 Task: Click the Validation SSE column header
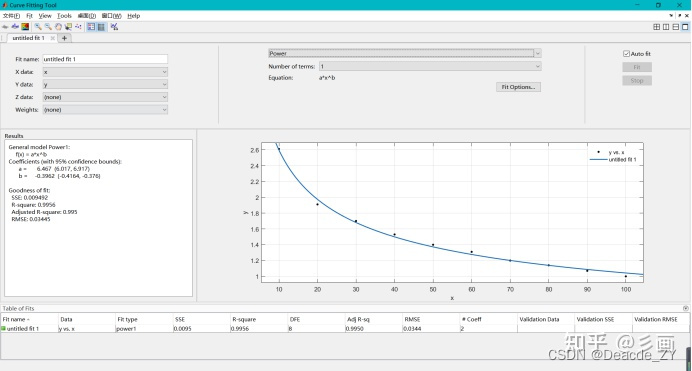pos(603,319)
